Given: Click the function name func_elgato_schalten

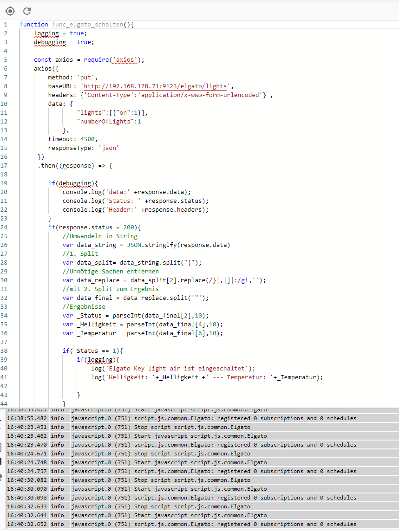Looking at the screenshot, I should click(87, 25).
